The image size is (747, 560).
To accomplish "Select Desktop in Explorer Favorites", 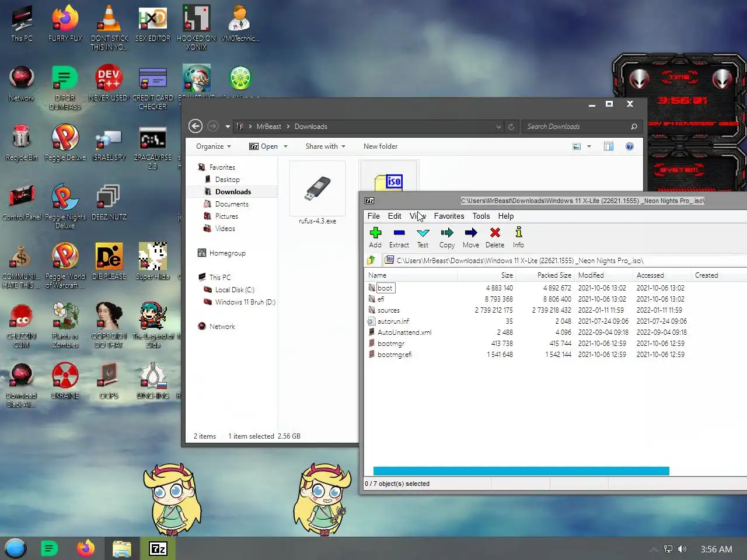I will pyautogui.click(x=227, y=180).
